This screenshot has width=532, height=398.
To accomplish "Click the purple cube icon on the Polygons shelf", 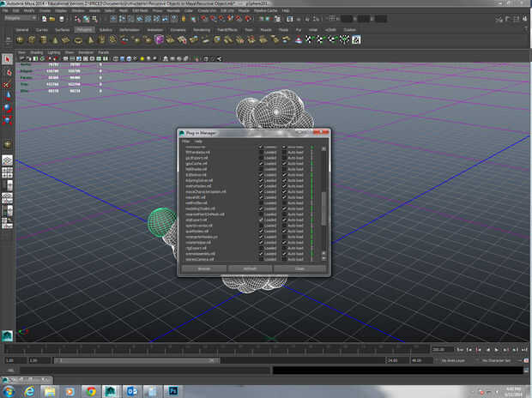I will pyautogui.click(x=159, y=39).
